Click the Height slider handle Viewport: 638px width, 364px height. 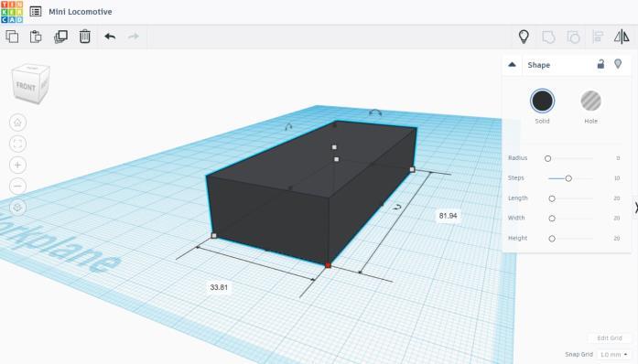(552, 239)
